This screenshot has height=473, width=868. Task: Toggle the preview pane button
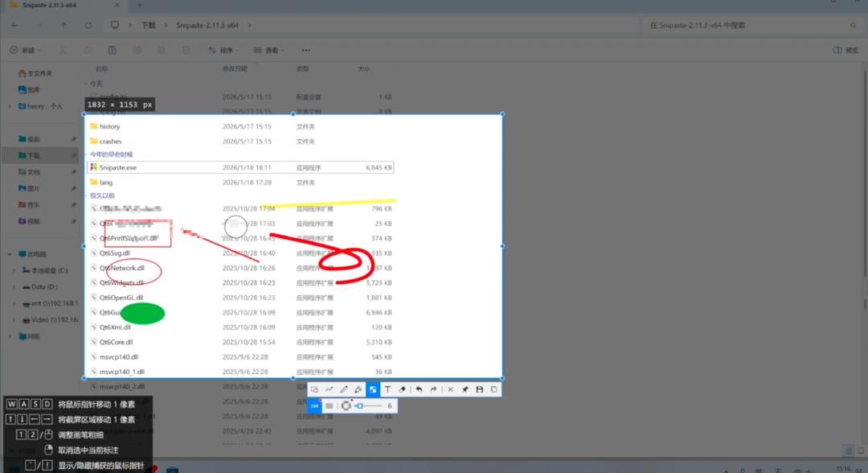point(845,51)
